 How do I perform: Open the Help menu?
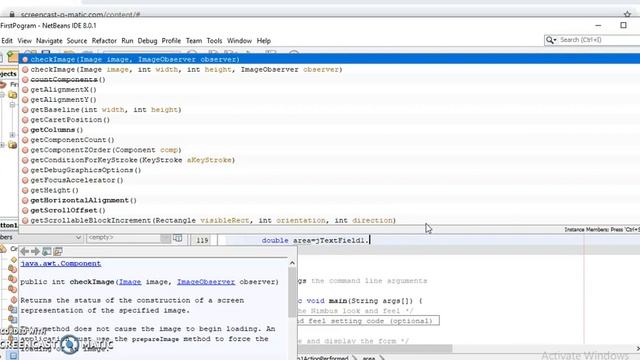click(264, 41)
